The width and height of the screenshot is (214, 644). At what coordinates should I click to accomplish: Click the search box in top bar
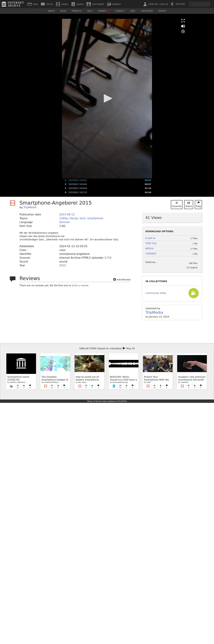click(199, 4)
